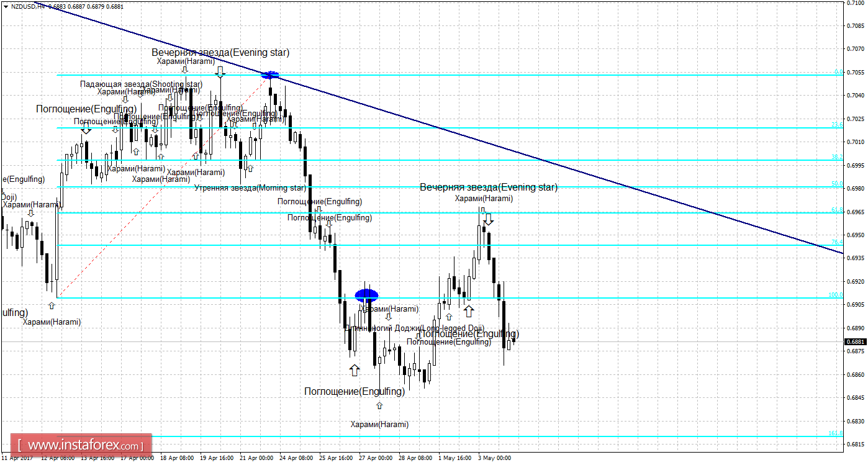Click the large down arrow under top Evening star
This screenshot has height=465, width=868.
(x=220, y=72)
